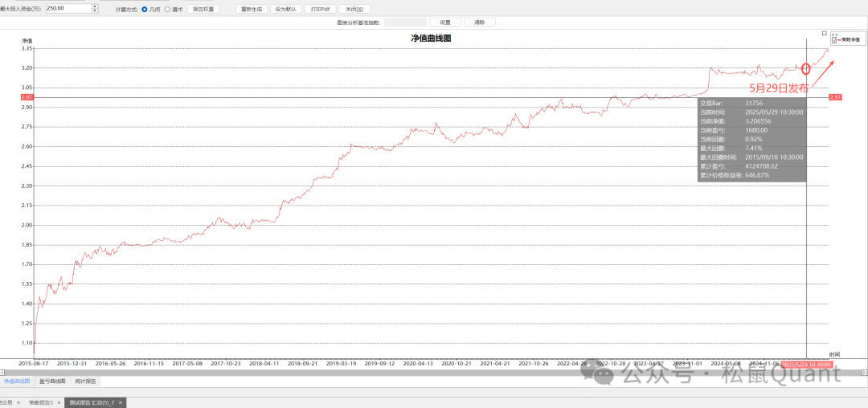Switch to the 盈亏曲线图 tab
Screen dimensions: 868x408
(52, 381)
